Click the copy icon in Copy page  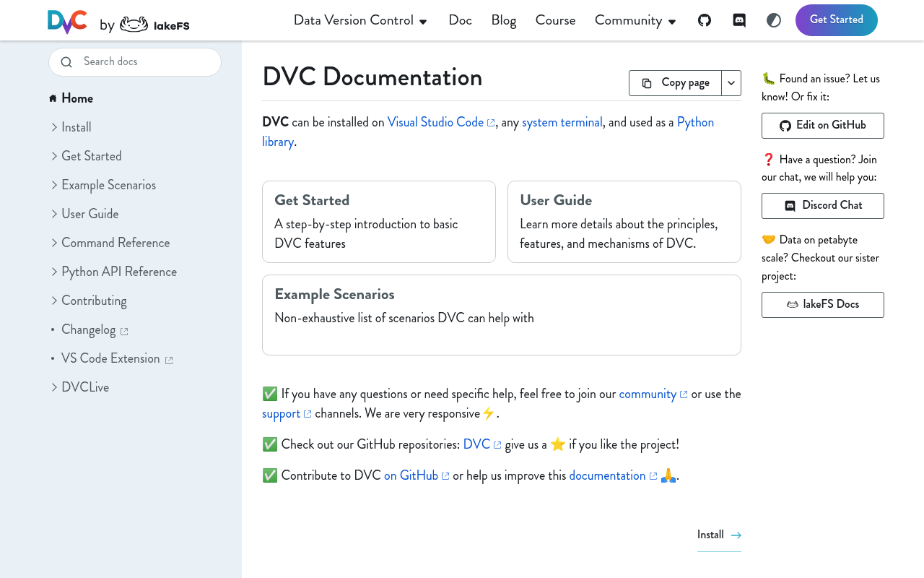click(647, 83)
